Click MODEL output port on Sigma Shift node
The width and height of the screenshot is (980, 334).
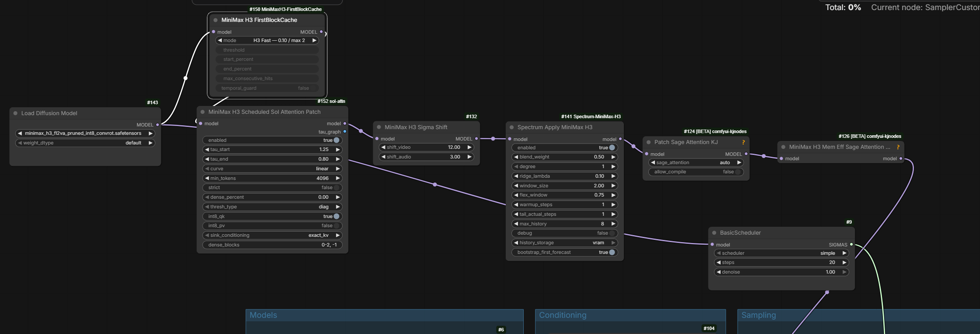[x=476, y=139]
